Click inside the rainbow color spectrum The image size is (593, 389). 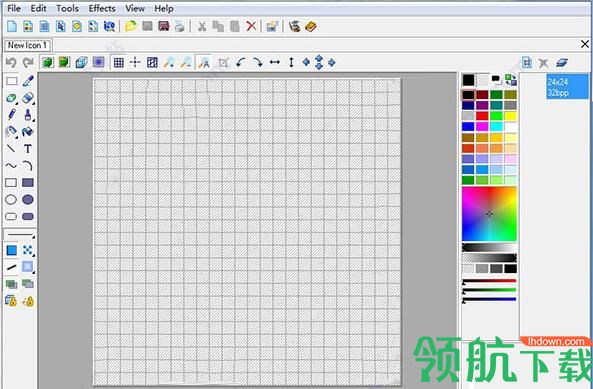489,214
